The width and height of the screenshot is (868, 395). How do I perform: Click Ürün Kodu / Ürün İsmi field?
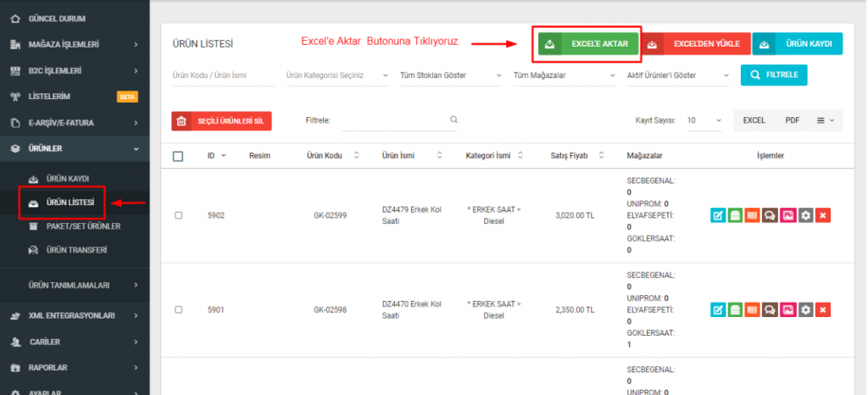(223, 75)
